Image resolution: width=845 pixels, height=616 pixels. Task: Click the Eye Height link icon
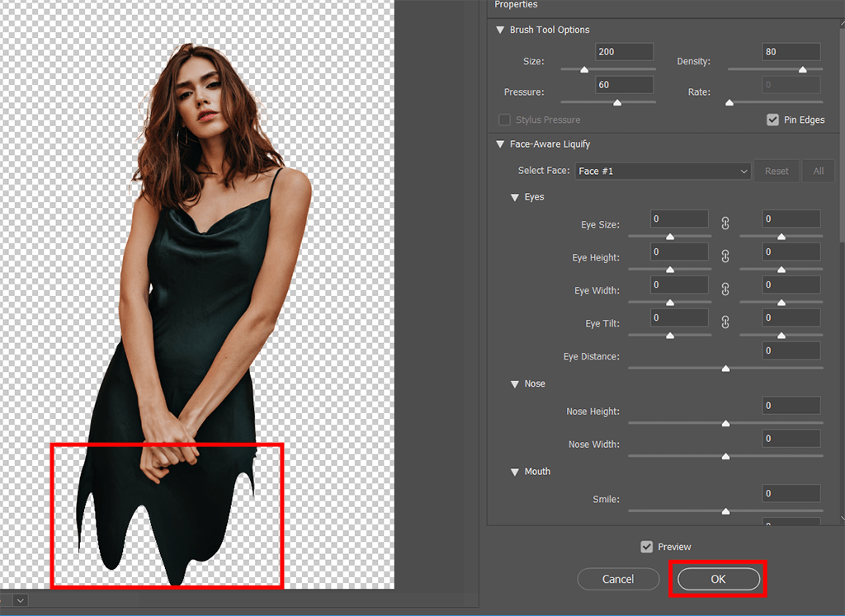point(725,256)
